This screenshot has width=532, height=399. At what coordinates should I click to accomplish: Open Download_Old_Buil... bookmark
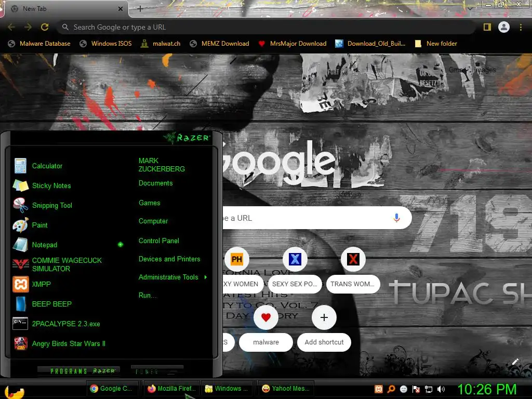coord(370,44)
